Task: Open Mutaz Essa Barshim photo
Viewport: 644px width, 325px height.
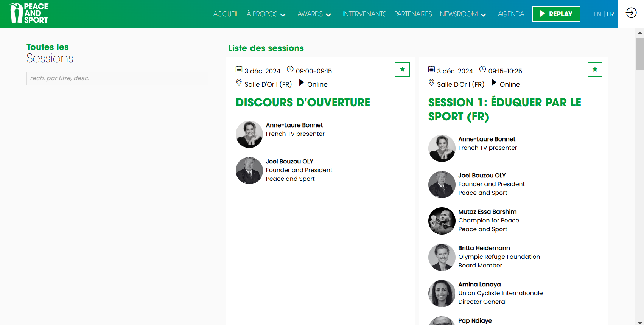Action: [442, 221]
